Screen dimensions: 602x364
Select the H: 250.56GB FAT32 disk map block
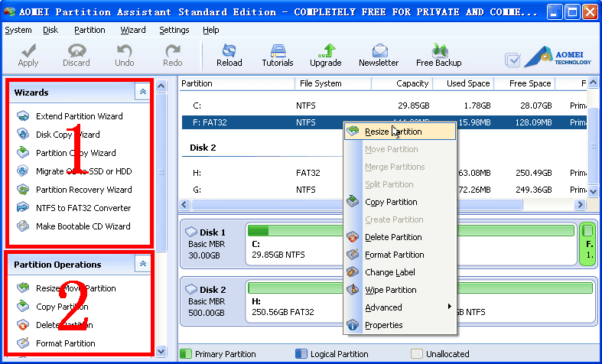click(x=294, y=303)
